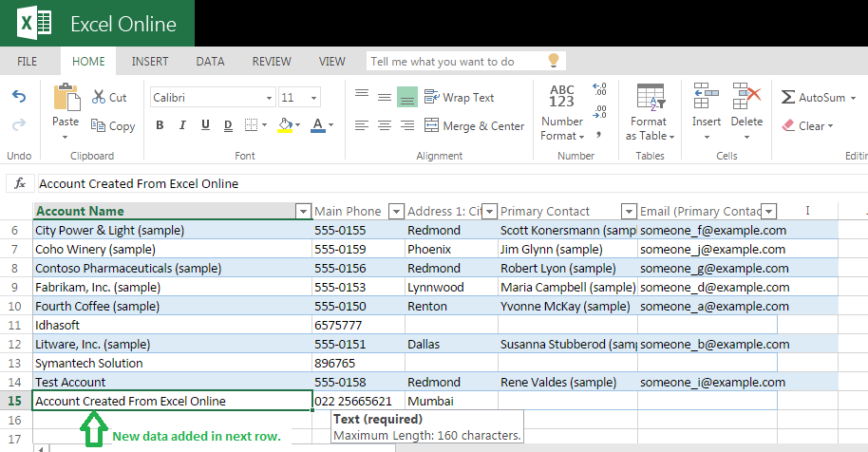Select cell 'Mumbai'
The image size is (868, 452).
(x=451, y=401)
